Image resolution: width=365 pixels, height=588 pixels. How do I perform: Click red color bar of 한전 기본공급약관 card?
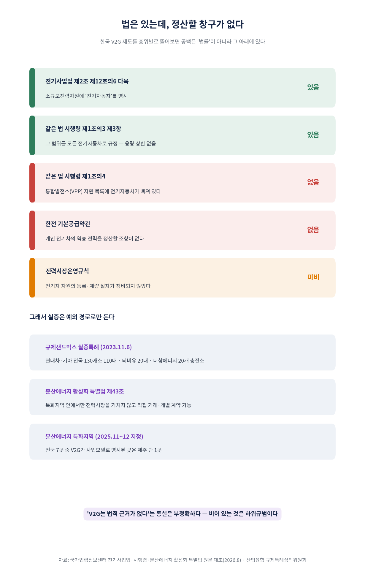click(32, 230)
